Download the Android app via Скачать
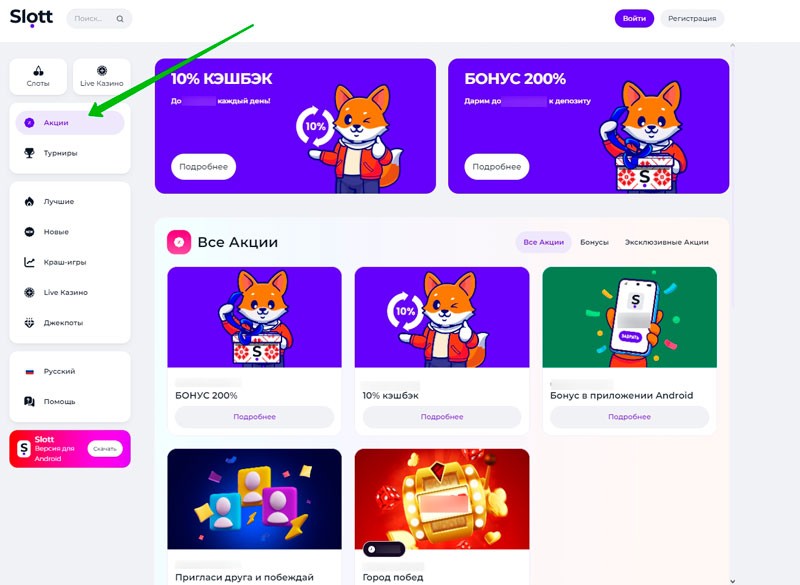The width and height of the screenshot is (800, 585). click(105, 449)
